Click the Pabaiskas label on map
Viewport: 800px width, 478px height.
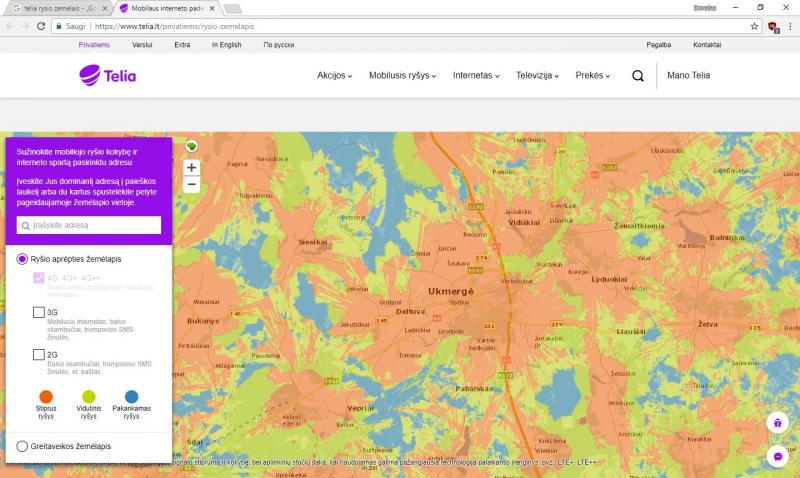coord(473,389)
